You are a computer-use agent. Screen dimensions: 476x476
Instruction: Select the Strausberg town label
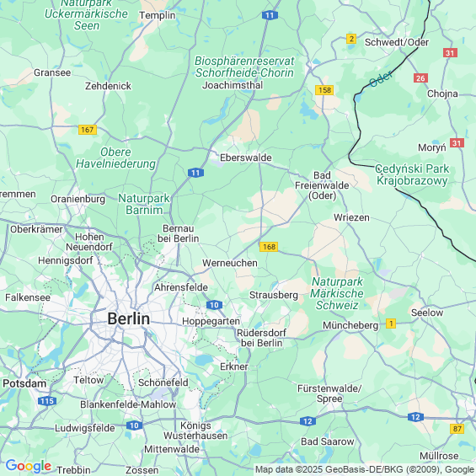[x=274, y=295]
